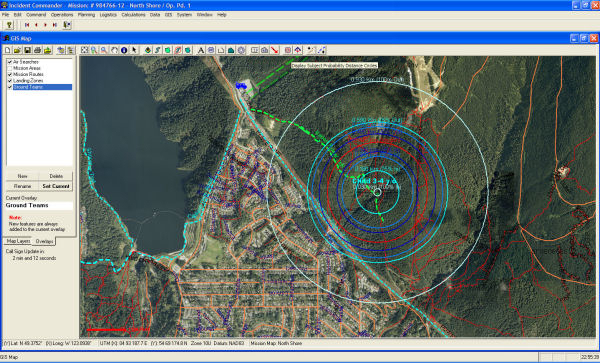
Task: Select the Landing Zones list label
Action: click(x=28, y=81)
